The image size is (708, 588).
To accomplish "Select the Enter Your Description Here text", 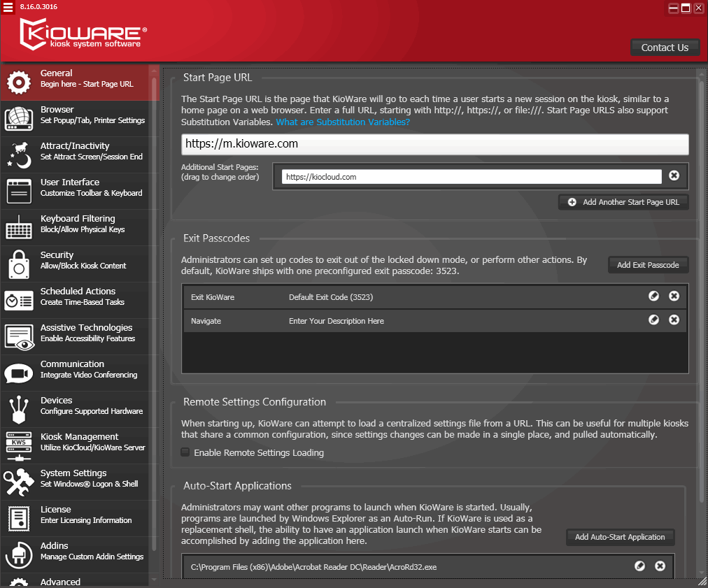I will point(337,321).
